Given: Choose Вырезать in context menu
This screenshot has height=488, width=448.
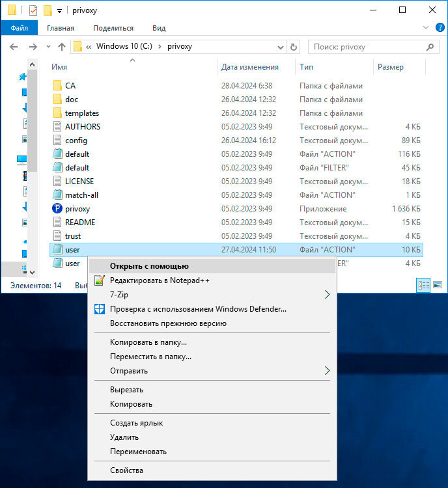Looking at the screenshot, I should 212,390.
